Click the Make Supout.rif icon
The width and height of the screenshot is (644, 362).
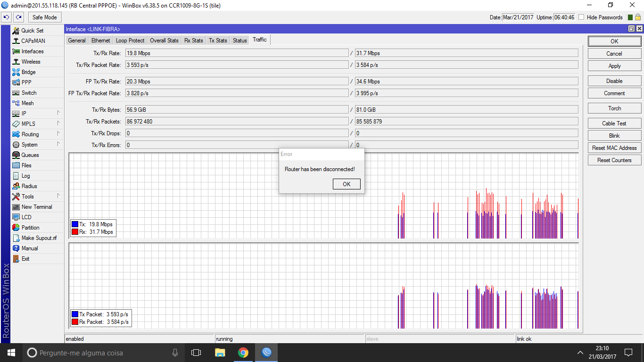pyautogui.click(x=16, y=238)
